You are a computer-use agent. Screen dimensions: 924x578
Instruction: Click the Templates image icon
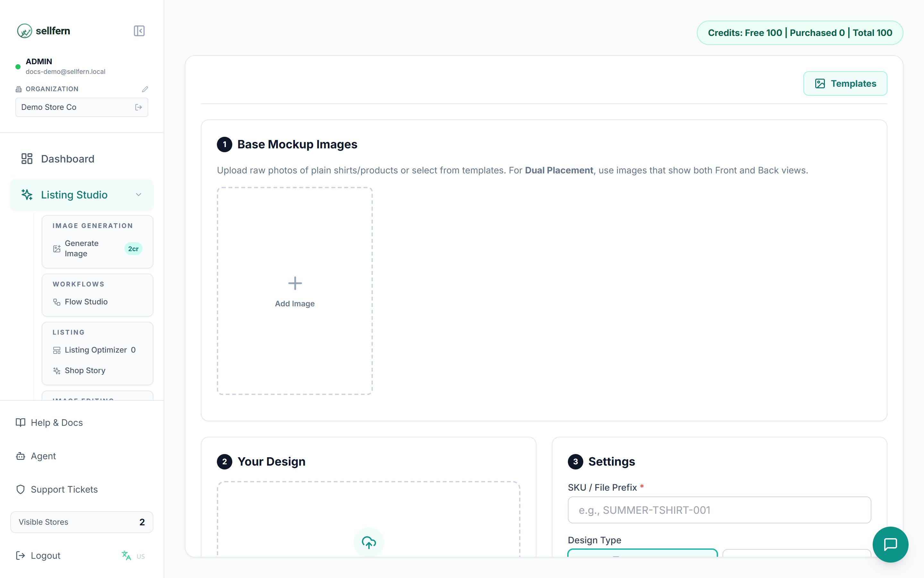click(x=820, y=84)
